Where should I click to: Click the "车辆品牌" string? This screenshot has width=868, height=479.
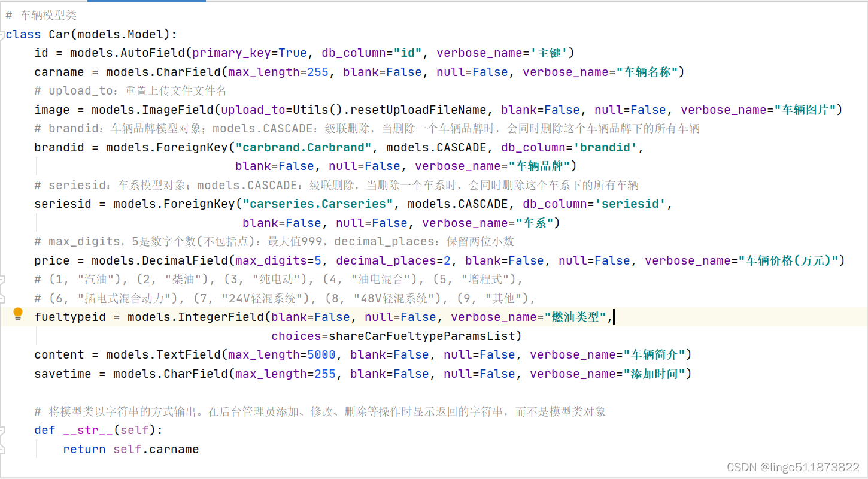click(x=539, y=166)
